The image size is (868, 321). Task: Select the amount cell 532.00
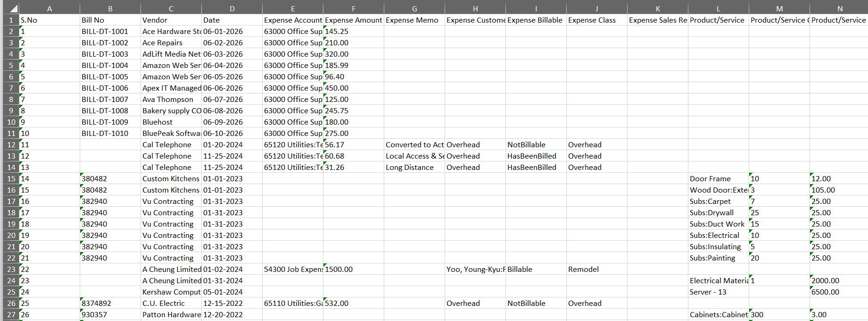pos(354,303)
